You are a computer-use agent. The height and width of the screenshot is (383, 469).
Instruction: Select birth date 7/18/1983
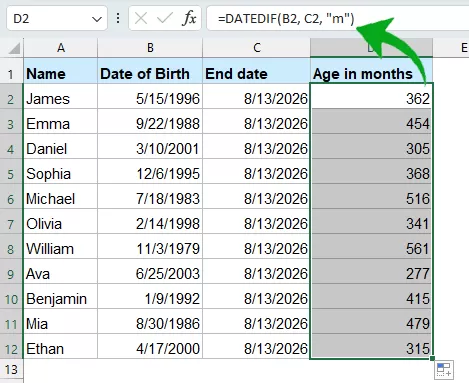150,196
